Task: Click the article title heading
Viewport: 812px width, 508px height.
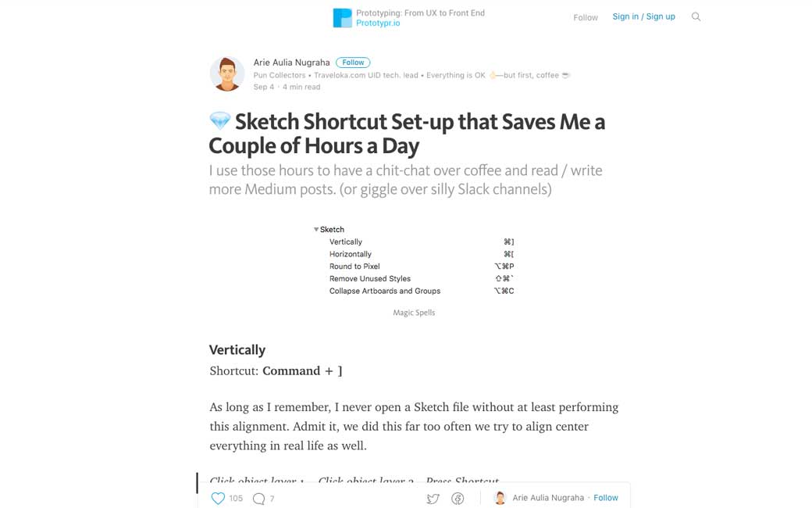Action: (407, 134)
